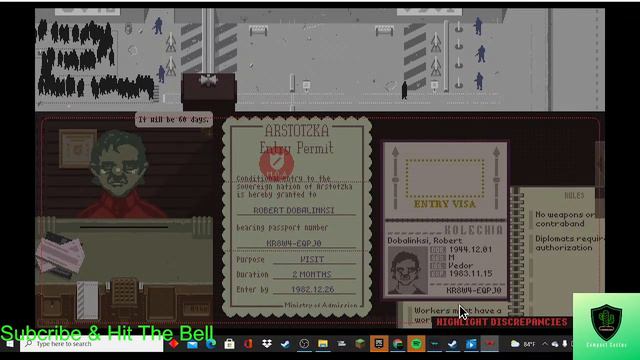Open File Explorer from the taskbar
This screenshot has height=360, width=640.
[323, 344]
